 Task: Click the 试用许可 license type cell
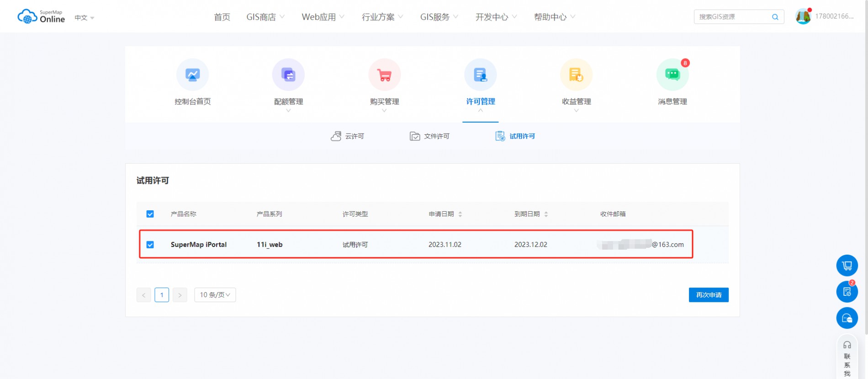355,245
